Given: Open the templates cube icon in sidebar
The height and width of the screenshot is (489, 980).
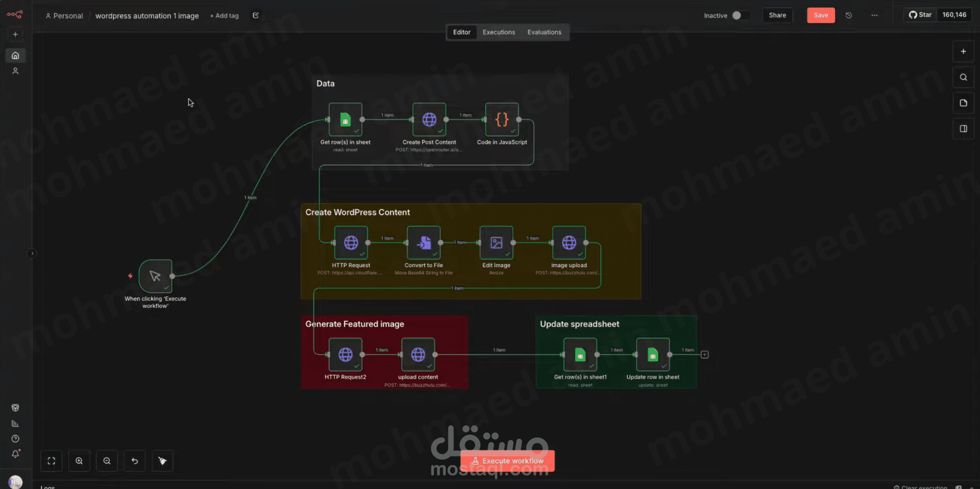Looking at the screenshot, I should (x=15, y=407).
